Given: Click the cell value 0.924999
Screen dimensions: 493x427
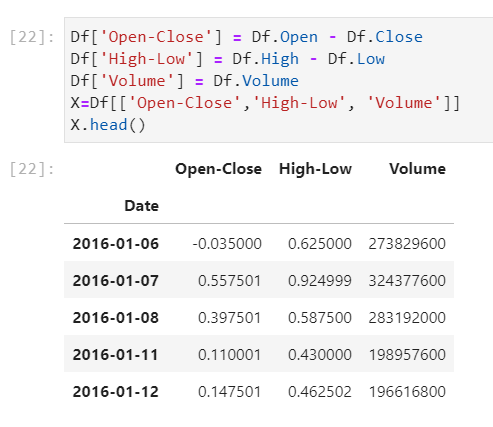Looking at the screenshot, I should tap(320, 281).
